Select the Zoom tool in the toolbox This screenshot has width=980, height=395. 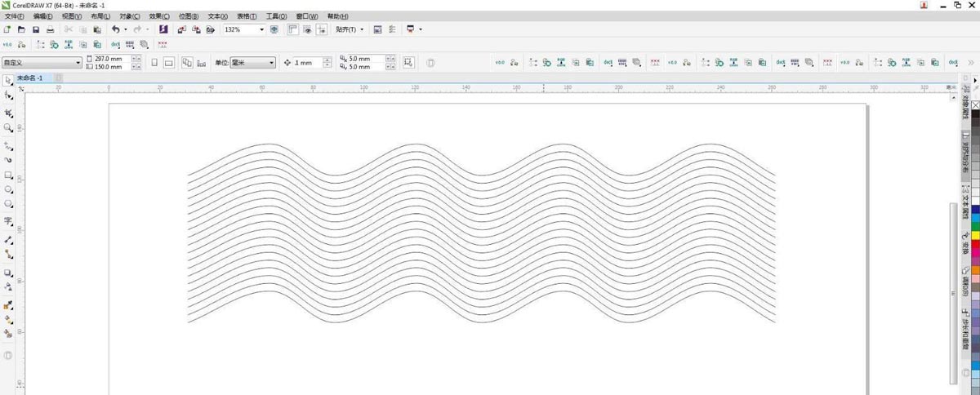pos(8,128)
